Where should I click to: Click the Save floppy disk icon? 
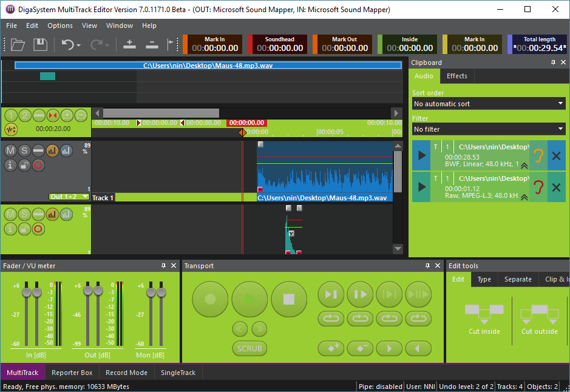tap(40, 44)
